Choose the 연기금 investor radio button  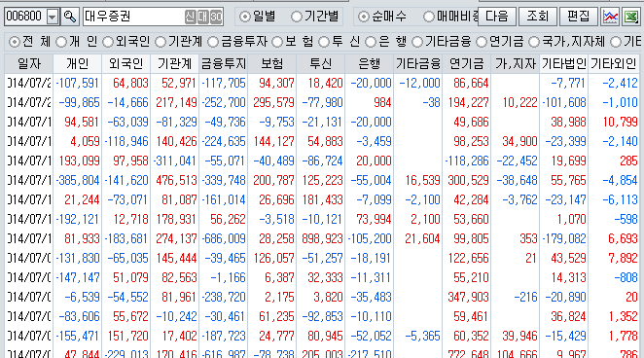pyautogui.click(x=500, y=42)
